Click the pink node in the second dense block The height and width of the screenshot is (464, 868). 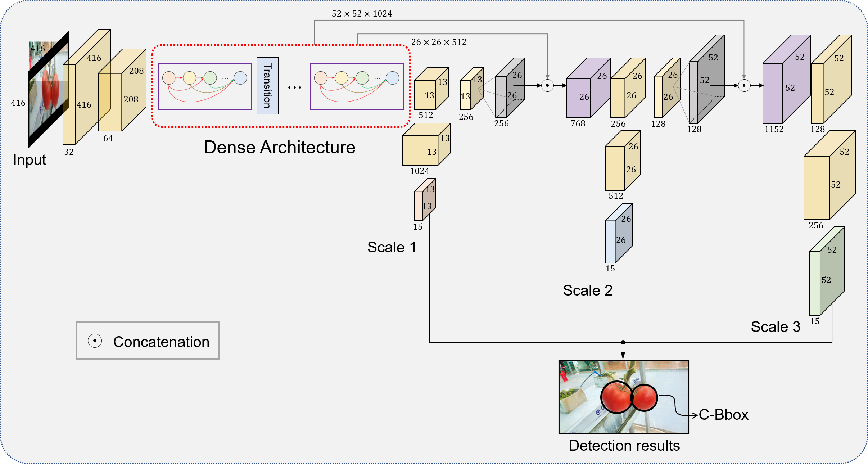pyautogui.click(x=321, y=78)
